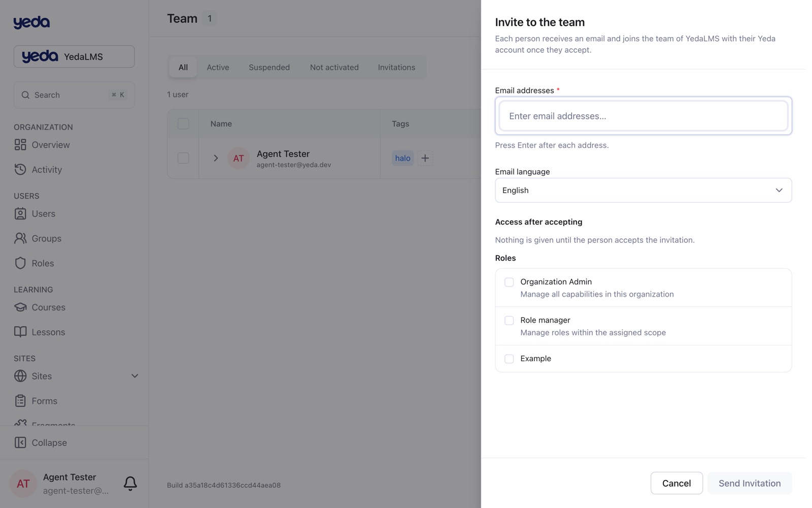Click the Collapse sidebar icon
Viewport: 812px width, 508px height.
click(x=20, y=442)
